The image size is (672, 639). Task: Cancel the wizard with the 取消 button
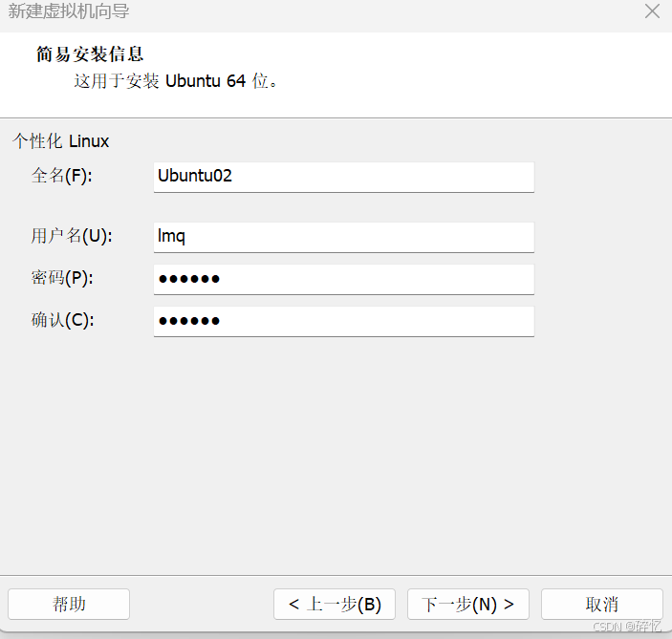[601, 604]
